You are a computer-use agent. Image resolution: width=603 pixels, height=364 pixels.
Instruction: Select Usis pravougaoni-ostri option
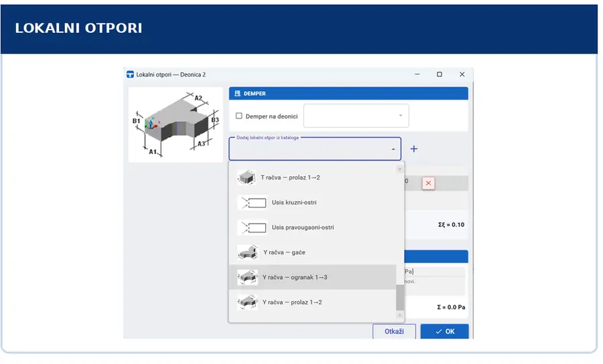point(313,227)
